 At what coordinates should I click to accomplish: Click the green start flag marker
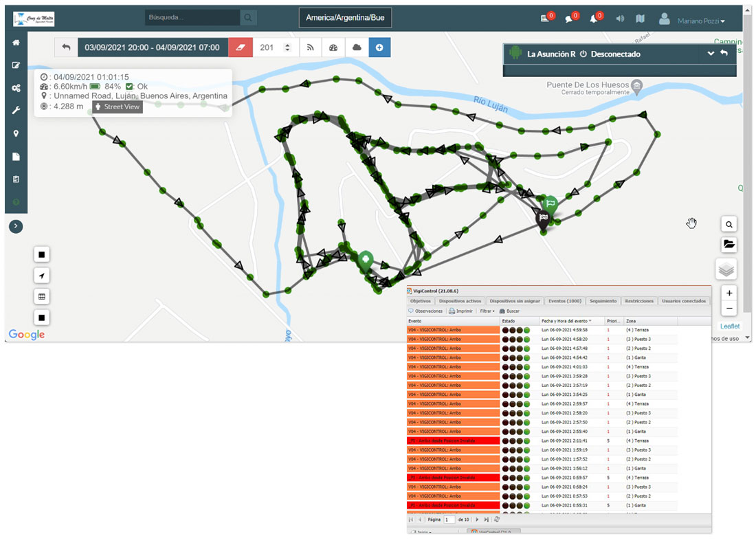tap(550, 205)
